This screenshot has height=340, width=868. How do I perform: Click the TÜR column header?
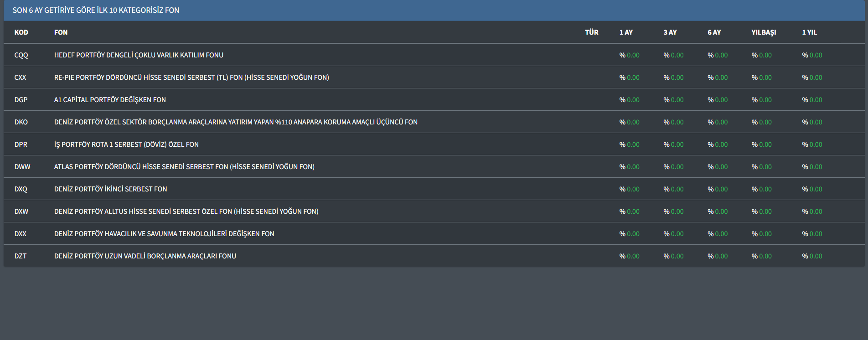591,32
